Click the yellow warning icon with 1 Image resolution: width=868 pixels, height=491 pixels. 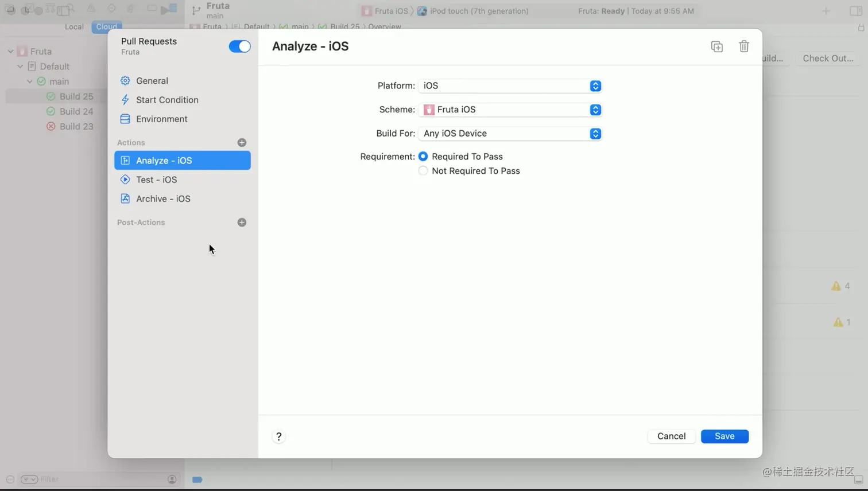point(838,322)
